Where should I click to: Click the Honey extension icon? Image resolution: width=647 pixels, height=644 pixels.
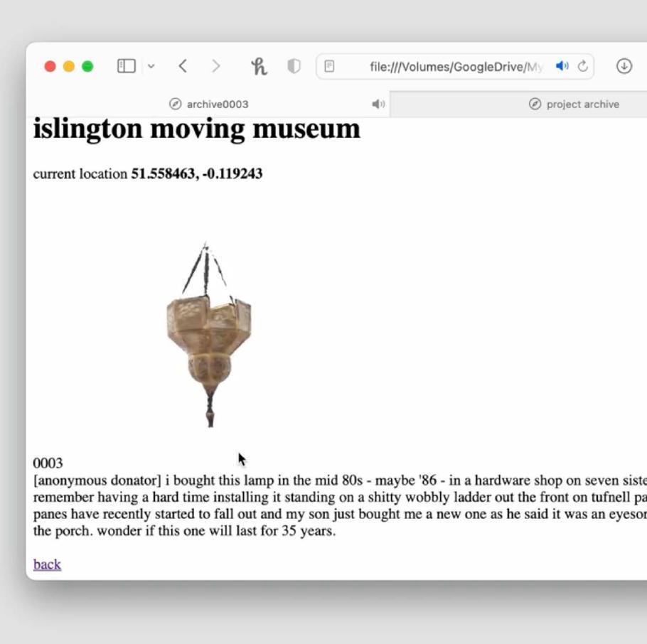point(259,66)
